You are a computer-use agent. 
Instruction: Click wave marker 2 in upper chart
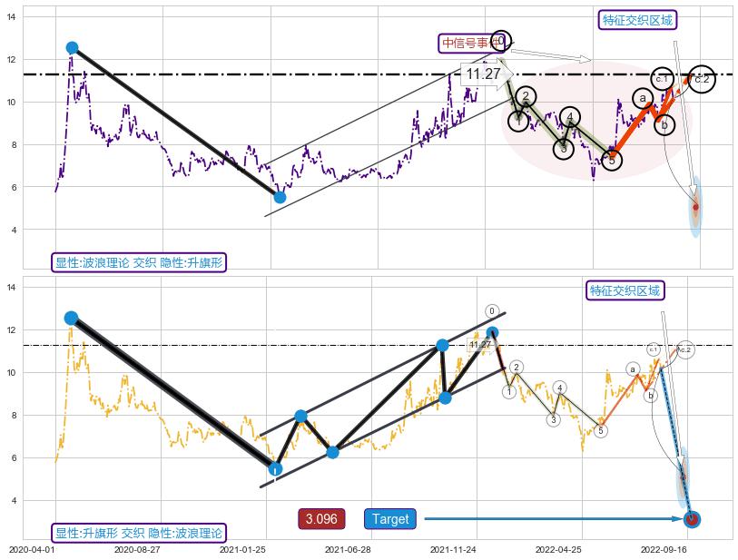click(x=525, y=96)
